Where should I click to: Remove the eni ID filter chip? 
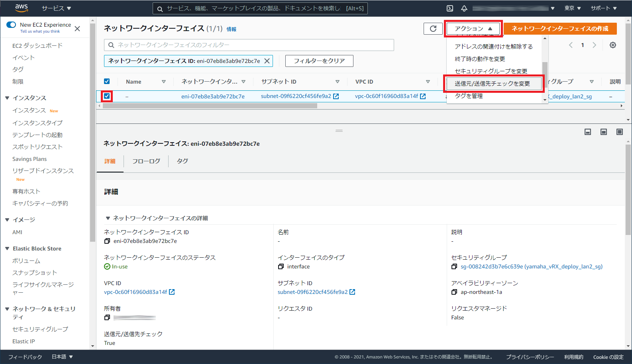(x=267, y=61)
